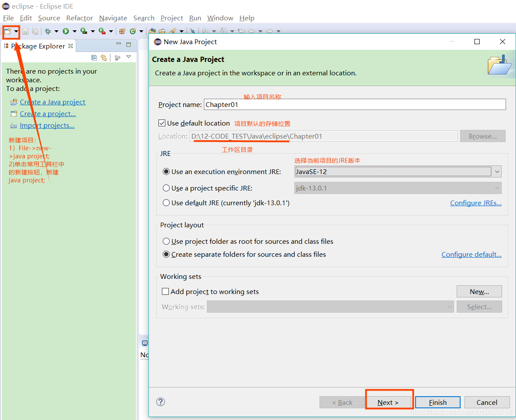Open the Package Explorer View Menu triangle
The width and height of the screenshot is (516, 420).
(x=129, y=57)
